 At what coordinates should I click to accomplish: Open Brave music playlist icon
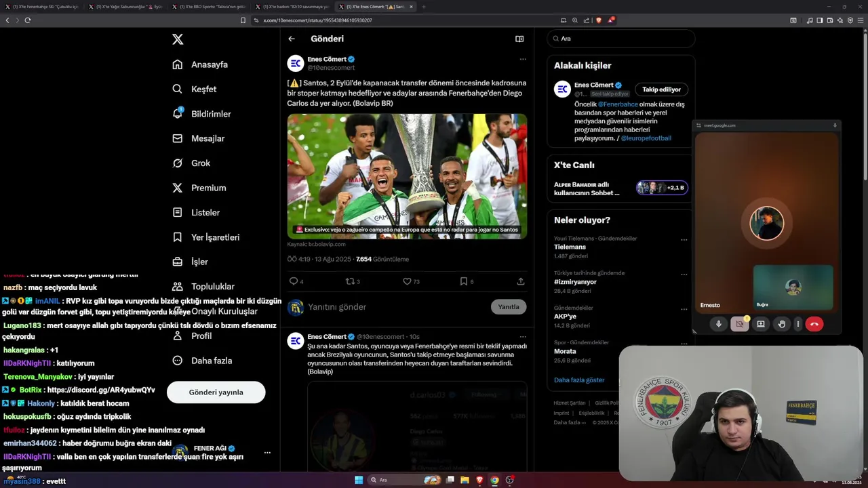click(x=810, y=20)
